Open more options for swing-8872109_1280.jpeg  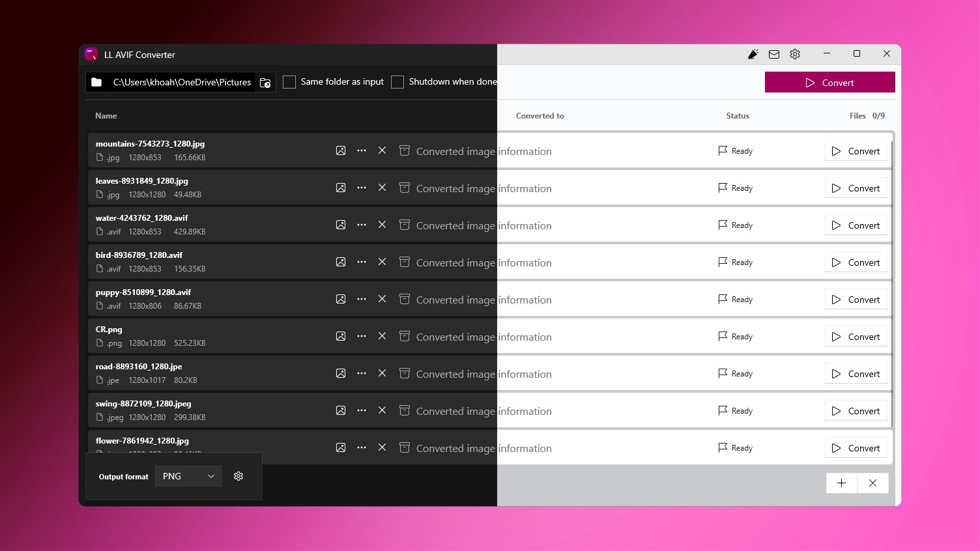pos(362,410)
